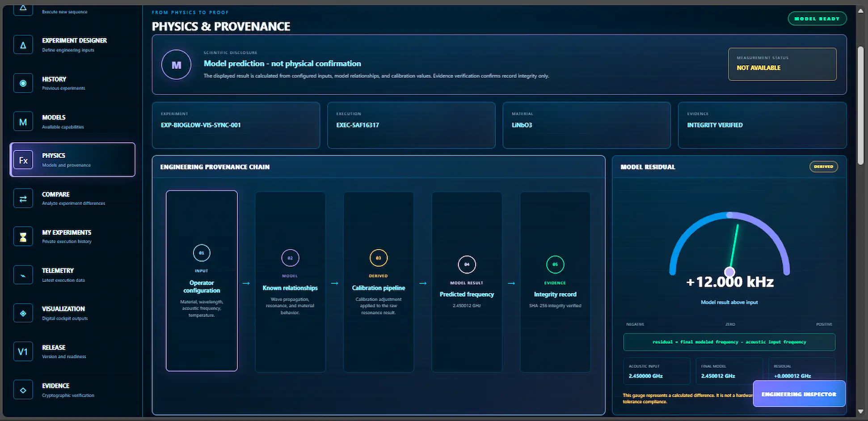Click acoustic input value 2.450000 GHz
The height and width of the screenshot is (421, 868).
coord(645,376)
